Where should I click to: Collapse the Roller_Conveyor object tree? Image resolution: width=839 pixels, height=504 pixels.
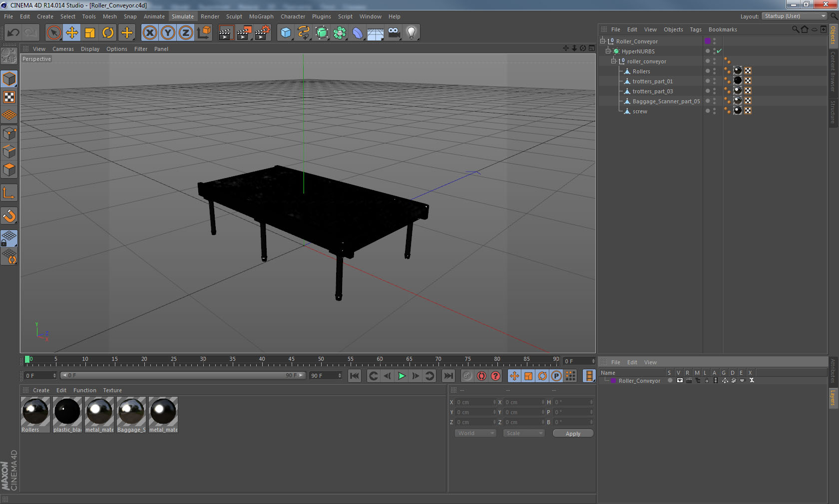click(603, 41)
